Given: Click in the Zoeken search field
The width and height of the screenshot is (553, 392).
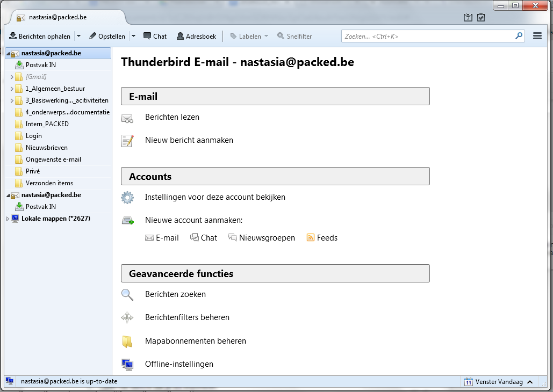Looking at the screenshot, I should pos(427,37).
